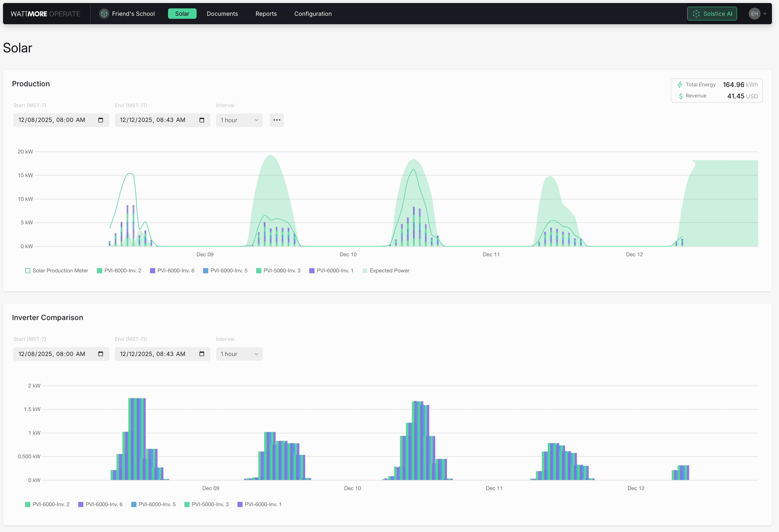Open Inverter Comparison end calendar picker
779x532 pixels.
pos(202,354)
